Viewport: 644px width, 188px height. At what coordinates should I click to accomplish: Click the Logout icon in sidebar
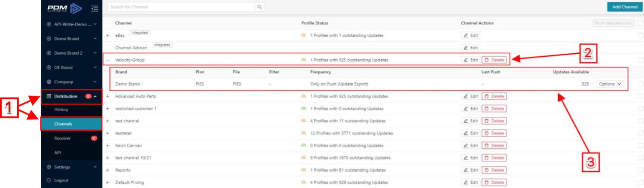click(x=49, y=180)
